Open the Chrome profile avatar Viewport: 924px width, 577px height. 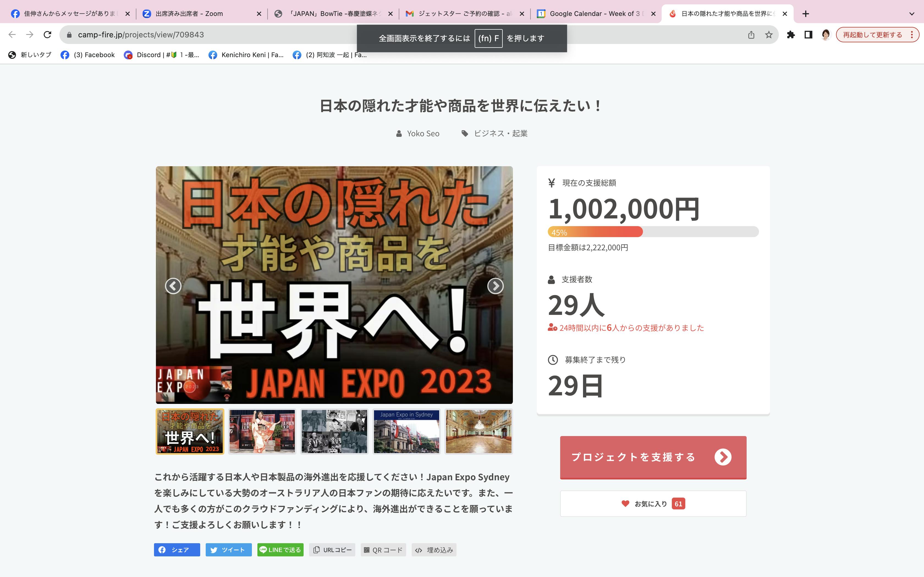(826, 35)
